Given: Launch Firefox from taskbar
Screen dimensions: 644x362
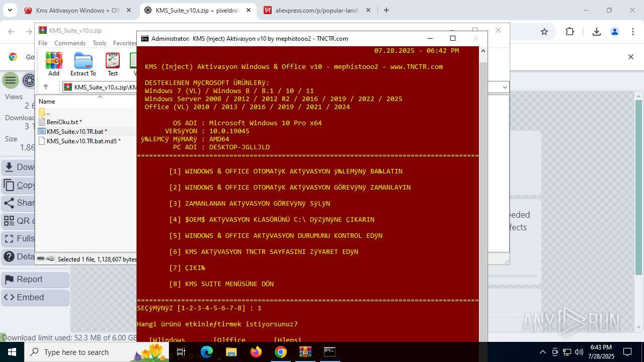Looking at the screenshot, I should [x=256, y=352].
